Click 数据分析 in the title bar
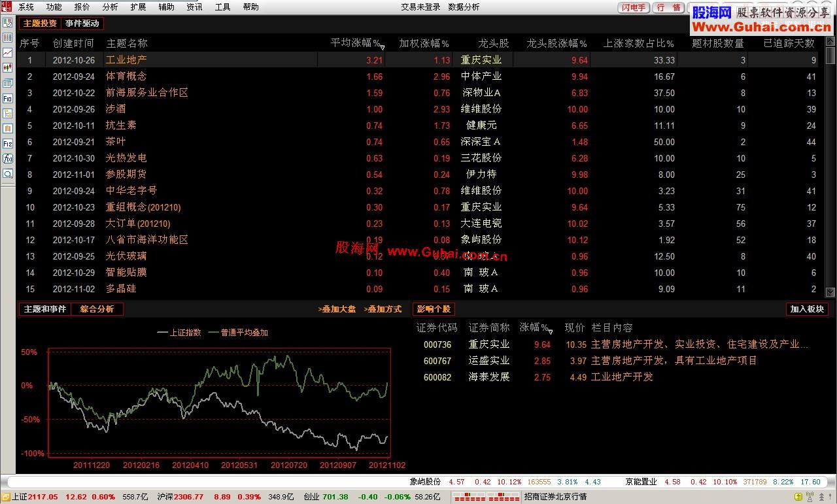This screenshot has width=837, height=504. (464, 7)
